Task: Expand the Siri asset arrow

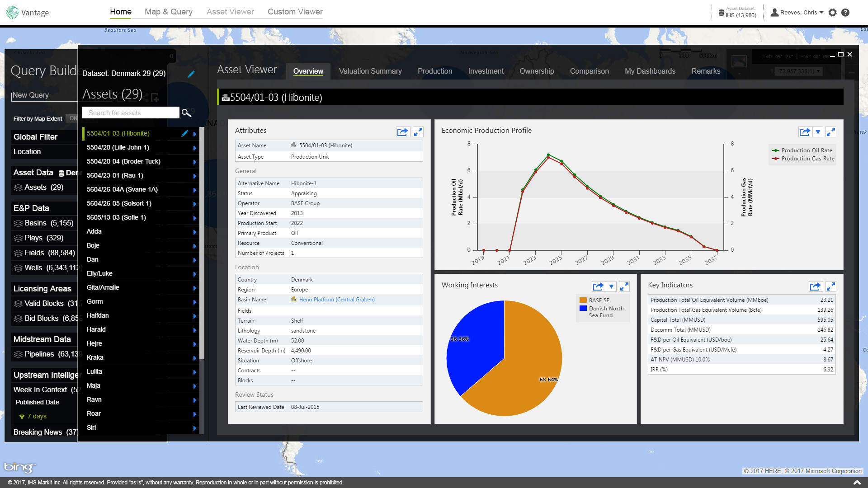Action: pos(195,428)
